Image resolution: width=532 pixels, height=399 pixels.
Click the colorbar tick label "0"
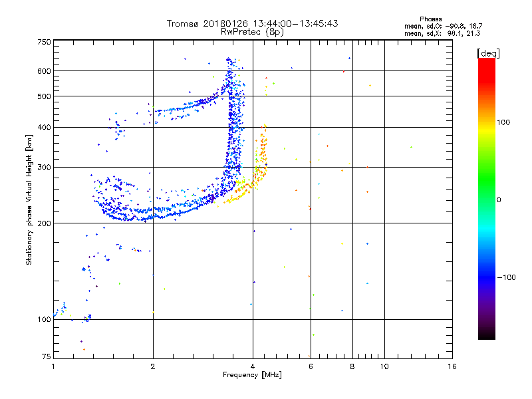[499, 200]
